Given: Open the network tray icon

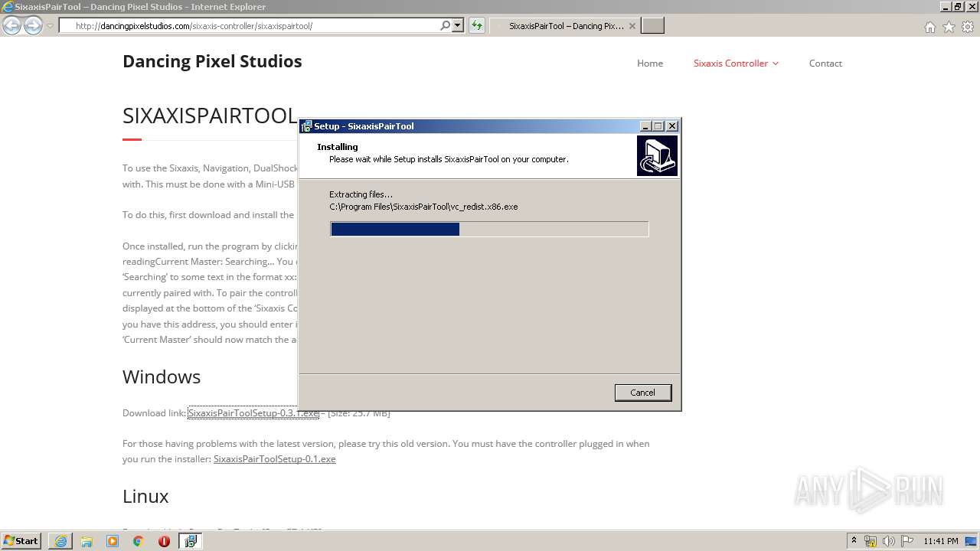Looking at the screenshot, I should [871, 541].
